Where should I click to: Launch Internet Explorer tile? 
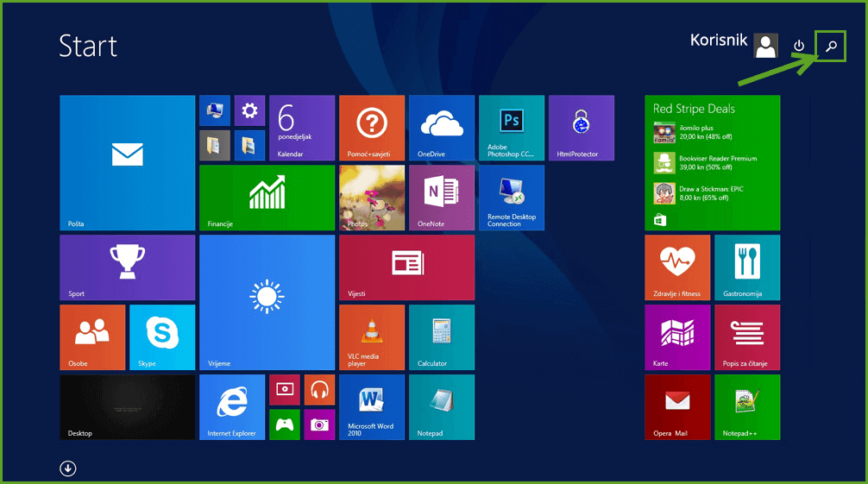232,407
